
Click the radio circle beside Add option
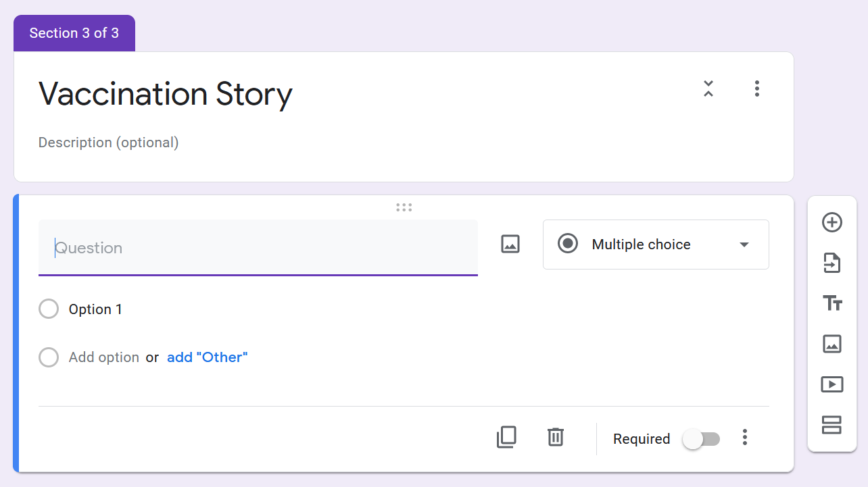[49, 357]
